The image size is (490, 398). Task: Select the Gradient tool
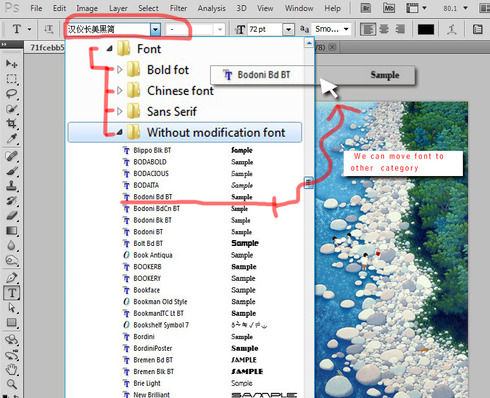click(11, 231)
